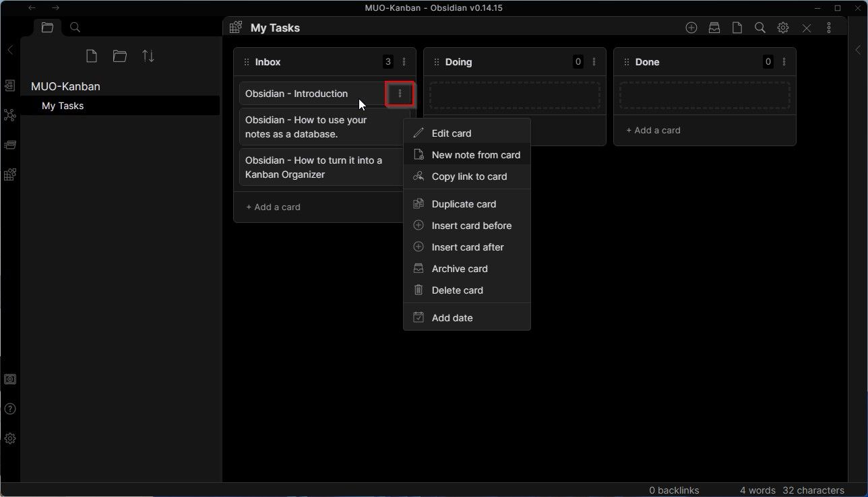Screen dimensions: 868x497
Task: Click Add a card in Done
Action: tap(653, 130)
